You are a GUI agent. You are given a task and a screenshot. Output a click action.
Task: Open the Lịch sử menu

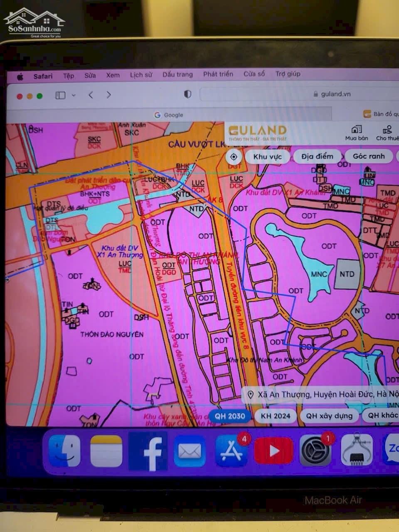coord(141,75)
